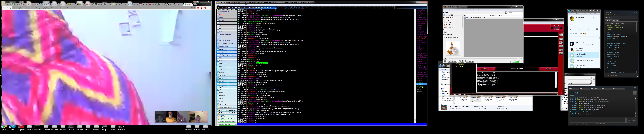Click ADD A FRIEND in Steam
The image size is (644, 134).
(x=612, y=75)
